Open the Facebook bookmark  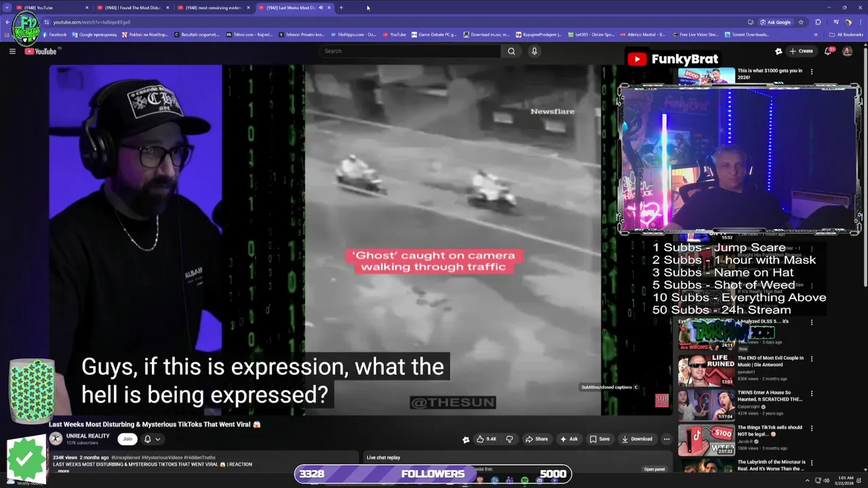[x=54, y=35]
